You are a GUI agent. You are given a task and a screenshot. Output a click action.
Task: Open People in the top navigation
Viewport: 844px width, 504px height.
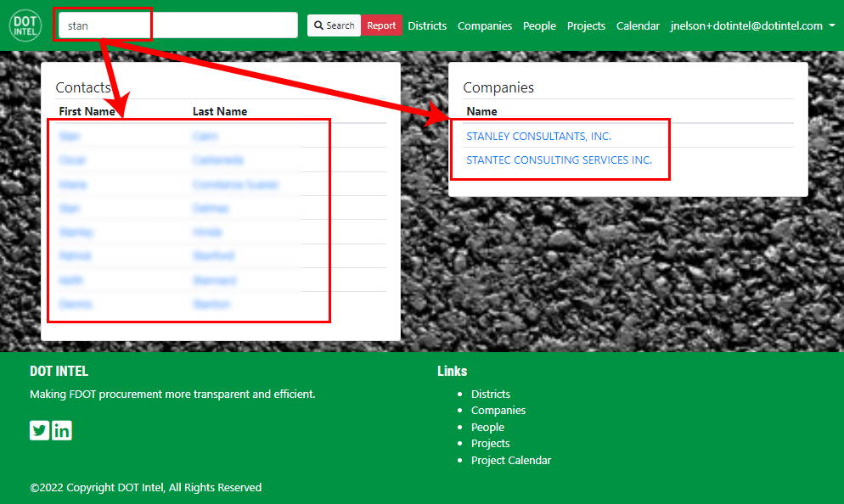(539, 25)
